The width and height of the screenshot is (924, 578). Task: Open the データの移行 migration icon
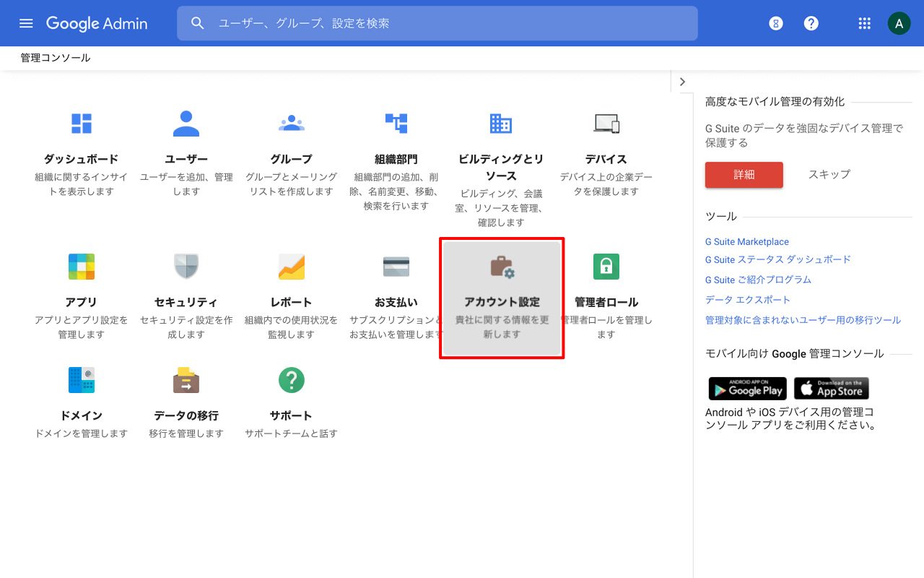tap(186, 380)
